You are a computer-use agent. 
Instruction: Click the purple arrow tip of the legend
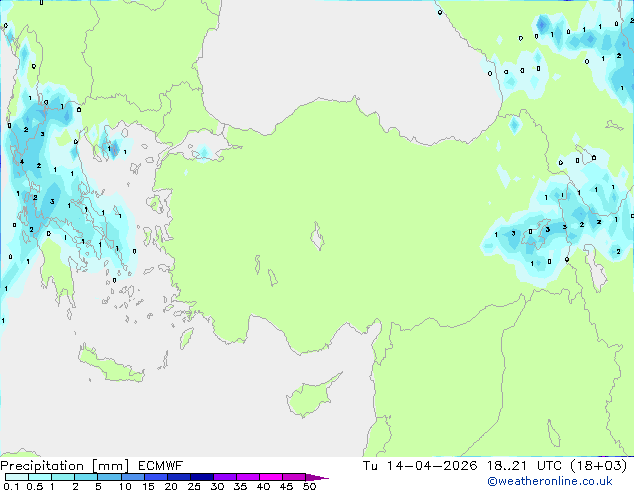point(316,477)
